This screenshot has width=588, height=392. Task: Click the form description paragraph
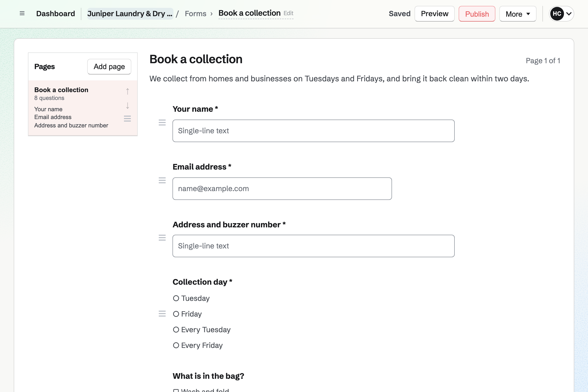pos(339,79)
